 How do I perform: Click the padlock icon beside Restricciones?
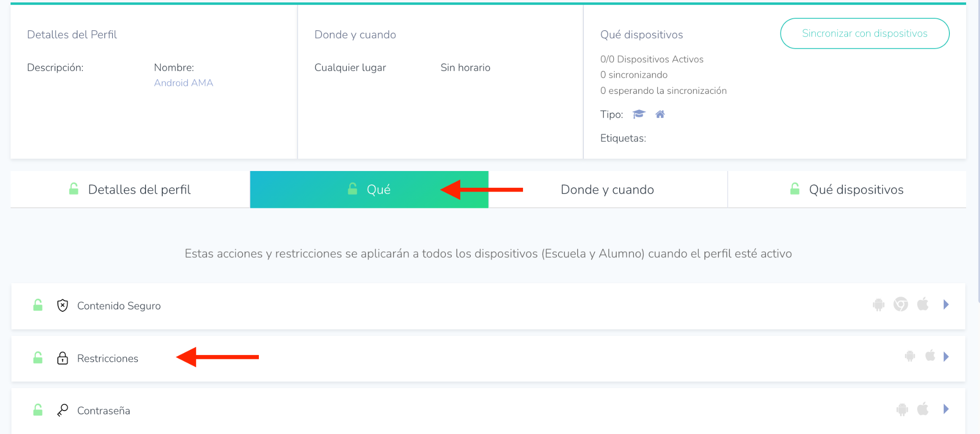[x=63, y=358]
